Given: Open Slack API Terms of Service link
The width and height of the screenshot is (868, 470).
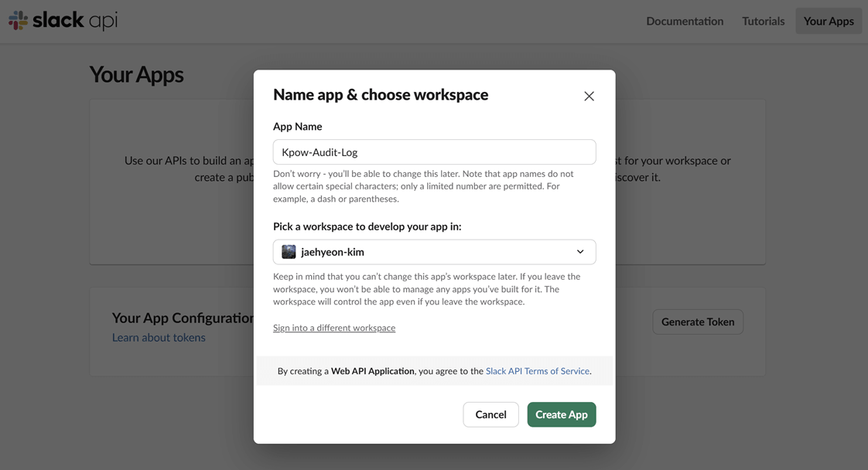Looking at the screenshot, I should pos(538,371).
